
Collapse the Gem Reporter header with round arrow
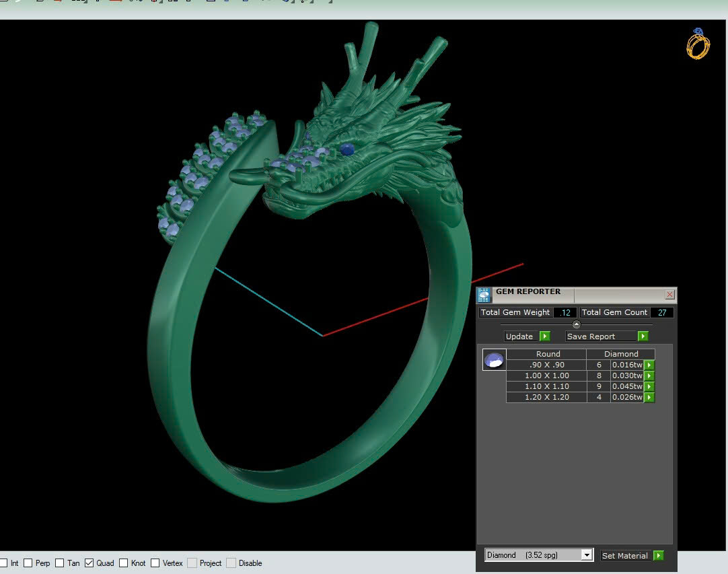[x=577, y=325]
